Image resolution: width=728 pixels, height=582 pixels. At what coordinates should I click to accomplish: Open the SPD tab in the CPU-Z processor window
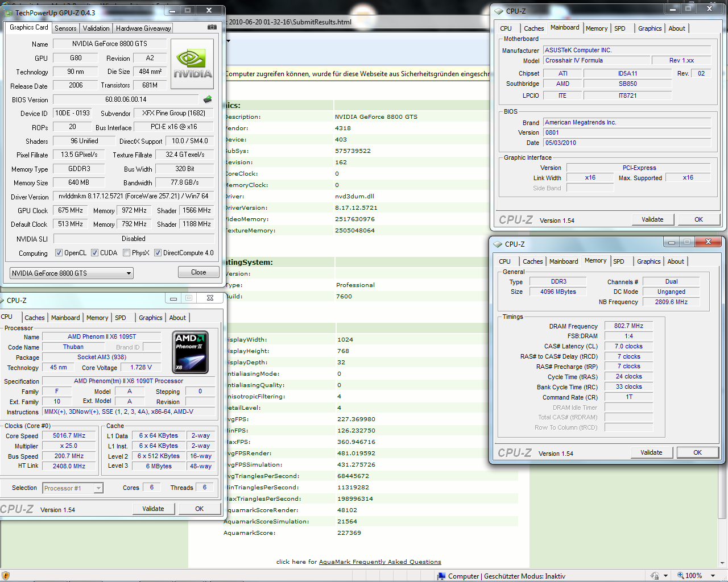(x=121, y=318)
